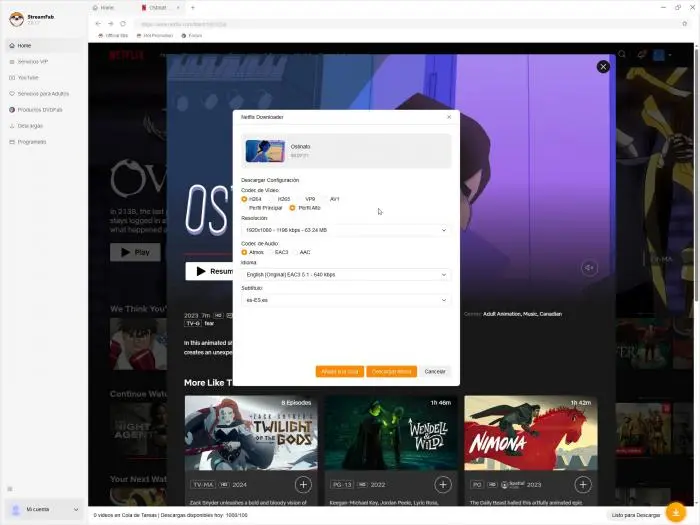Click the Night Agent continue watching thumbnail
700x525 pixels.
tap(138, 429)
